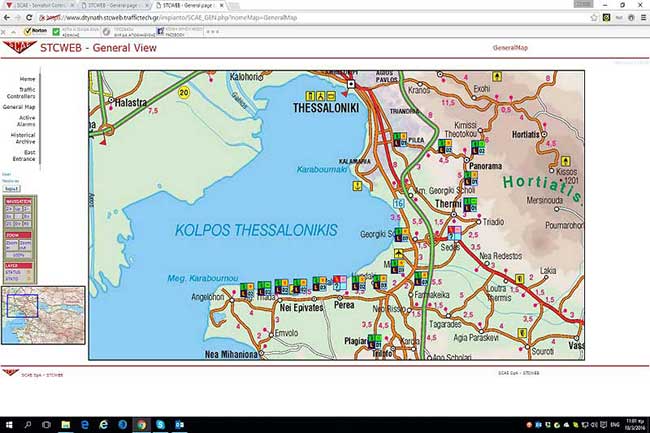
Task: Open Windows Start menu
Action: click(x=9, y=425)
